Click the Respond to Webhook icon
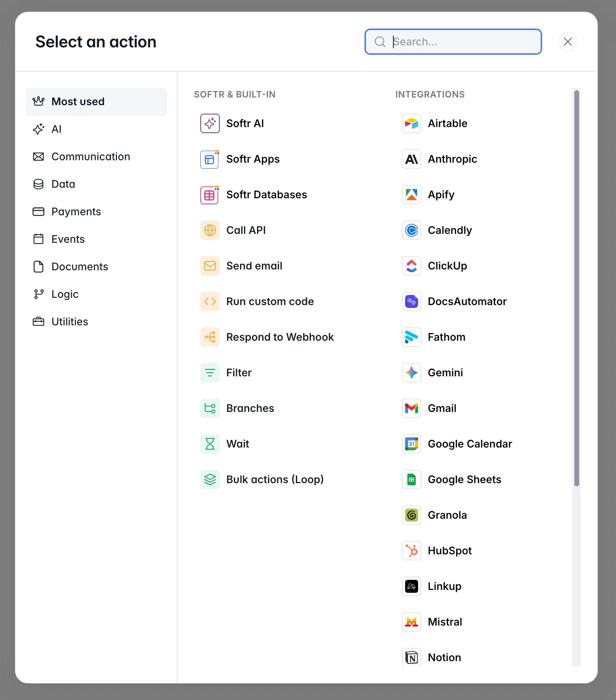616x700 pixels. 210,337
